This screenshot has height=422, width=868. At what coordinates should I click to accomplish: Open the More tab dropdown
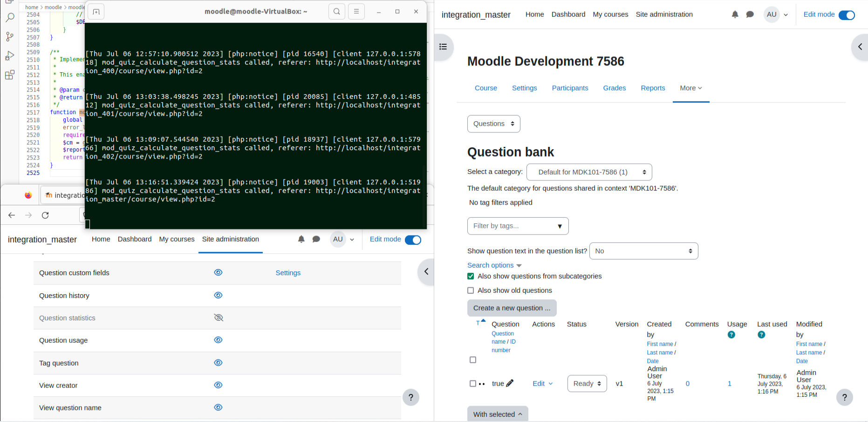pos(691,88)
